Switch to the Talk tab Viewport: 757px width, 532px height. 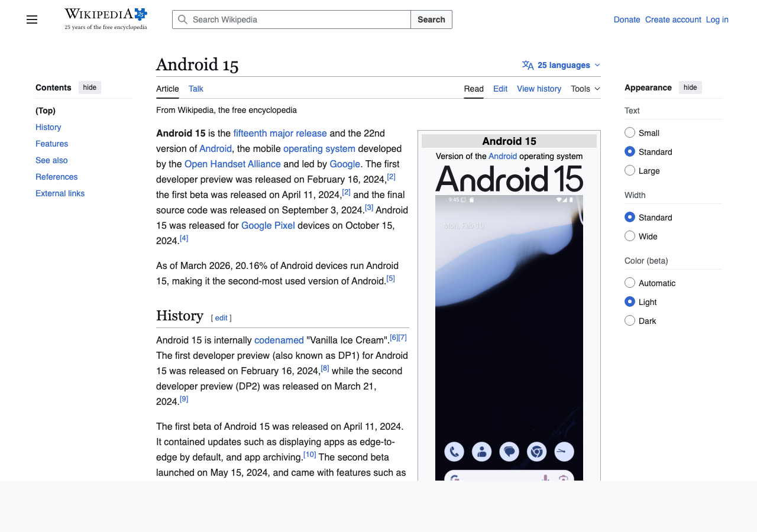(196, 89)
